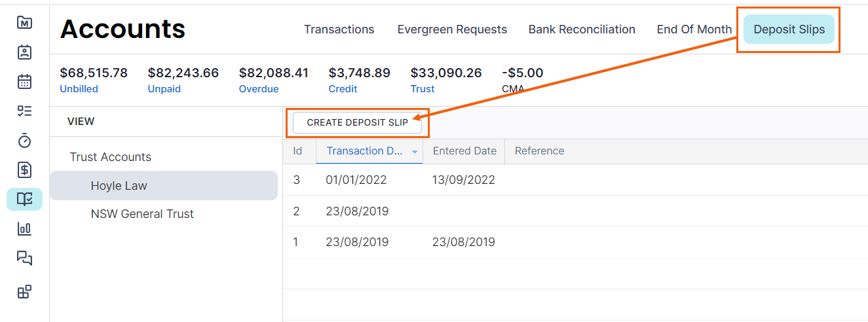868x322 pixels.
Task: Select the Hoyle Law trust account
Action: click(x=164, y=185)
